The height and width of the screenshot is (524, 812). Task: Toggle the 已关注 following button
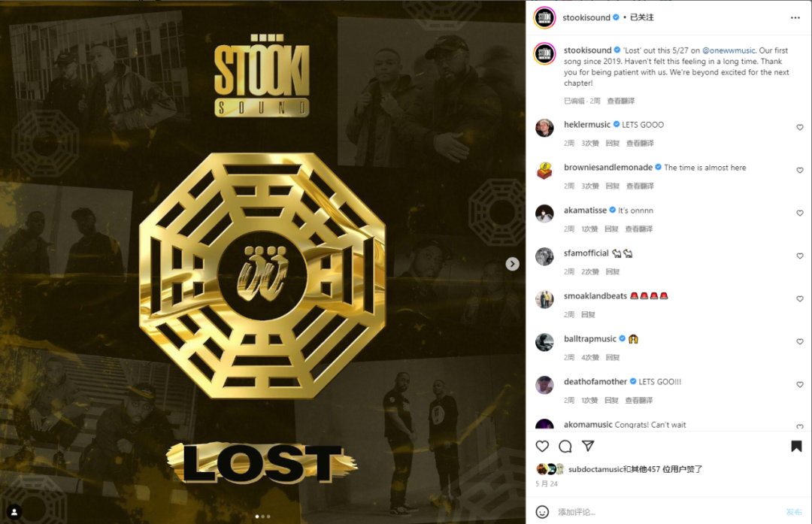click(641, 17)
